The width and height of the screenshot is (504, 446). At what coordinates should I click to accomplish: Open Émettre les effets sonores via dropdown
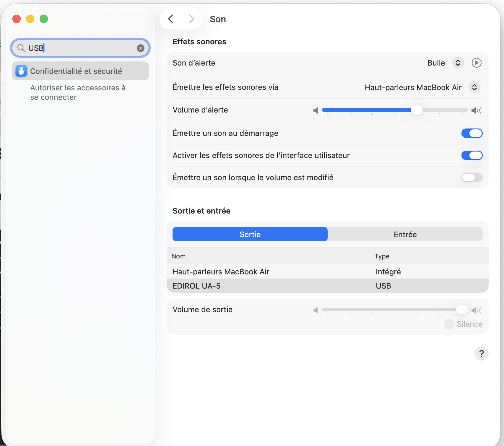coord(474,87)
